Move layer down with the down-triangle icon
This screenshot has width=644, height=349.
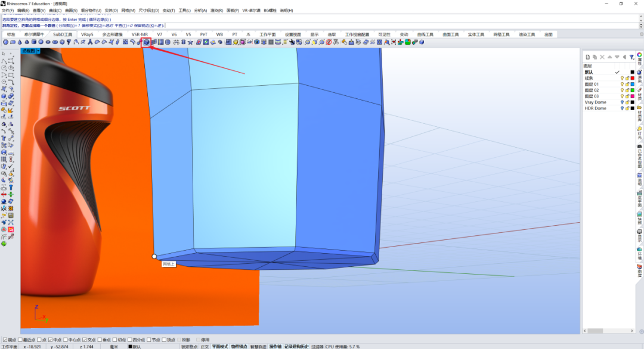coord(617,57)
